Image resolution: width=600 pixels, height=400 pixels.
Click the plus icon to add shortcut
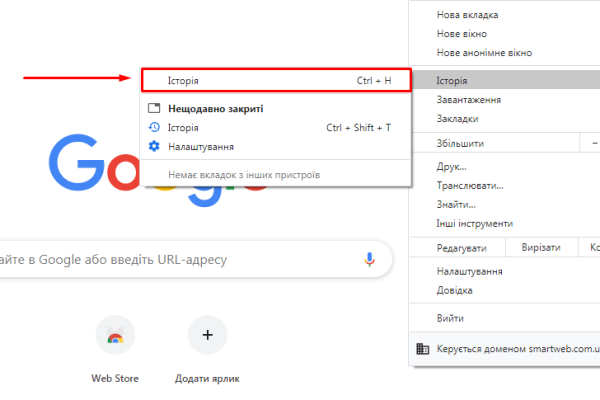207,336
